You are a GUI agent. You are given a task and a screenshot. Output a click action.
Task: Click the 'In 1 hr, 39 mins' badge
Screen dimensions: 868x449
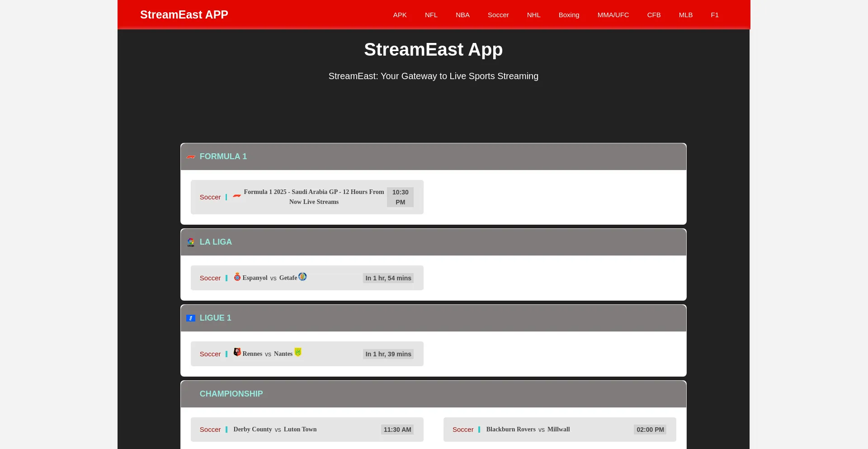click(x=388, y=354)
